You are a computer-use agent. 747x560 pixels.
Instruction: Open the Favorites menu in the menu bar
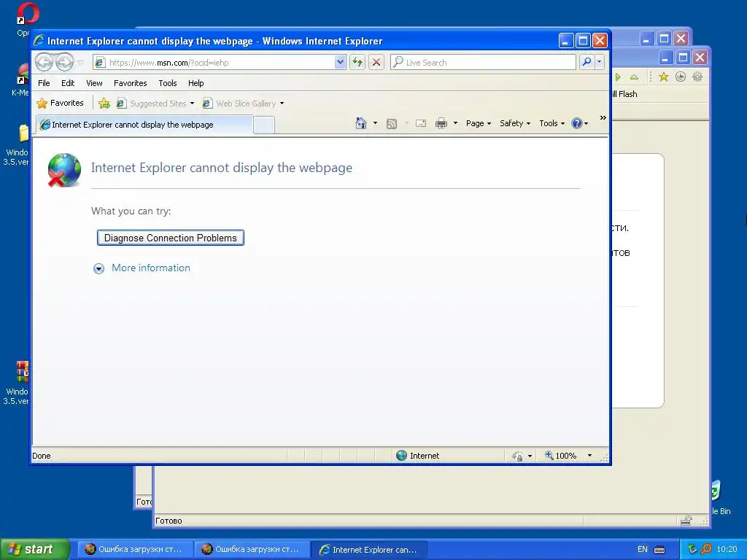(x=130, y=83)
